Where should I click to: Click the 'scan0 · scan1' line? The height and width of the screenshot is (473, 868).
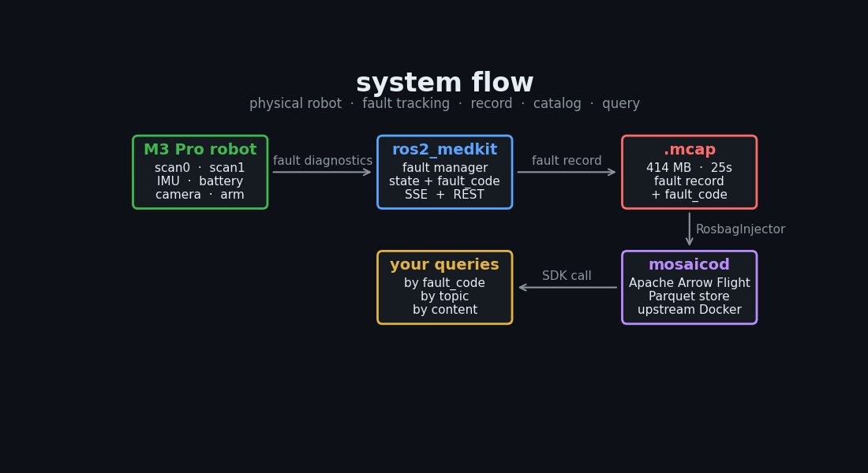pyautogui.click(x=200, y=168)
